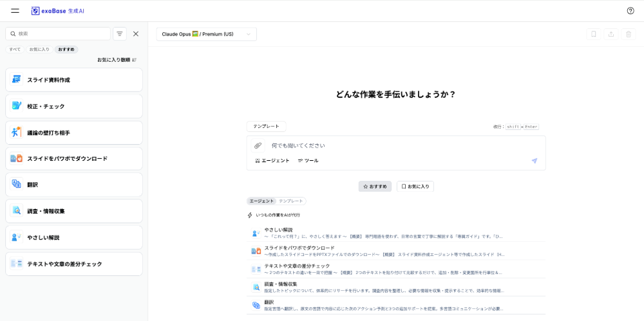Close the sidebar panel with X
Viewport: 644px width, 321px height.
click(x=136, y=33)
